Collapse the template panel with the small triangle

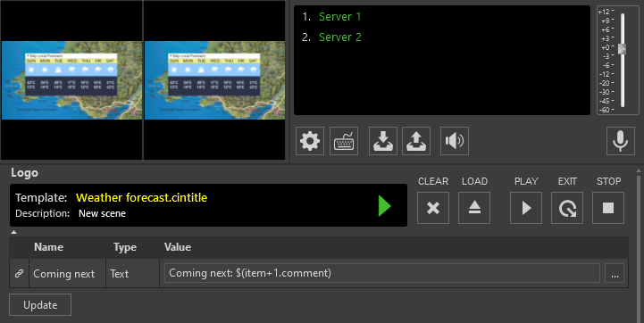[13, 232]
